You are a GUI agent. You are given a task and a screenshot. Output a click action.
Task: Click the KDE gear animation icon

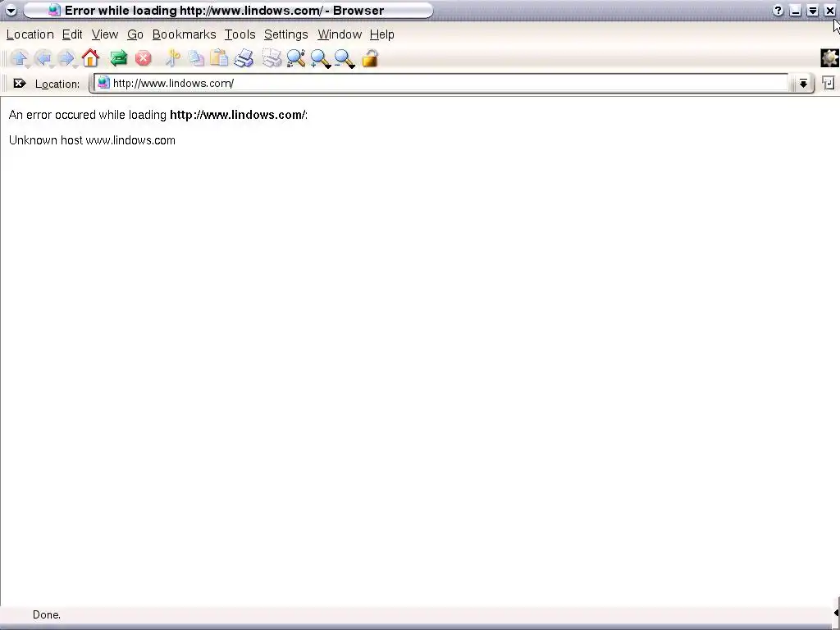tap(829, 58)
